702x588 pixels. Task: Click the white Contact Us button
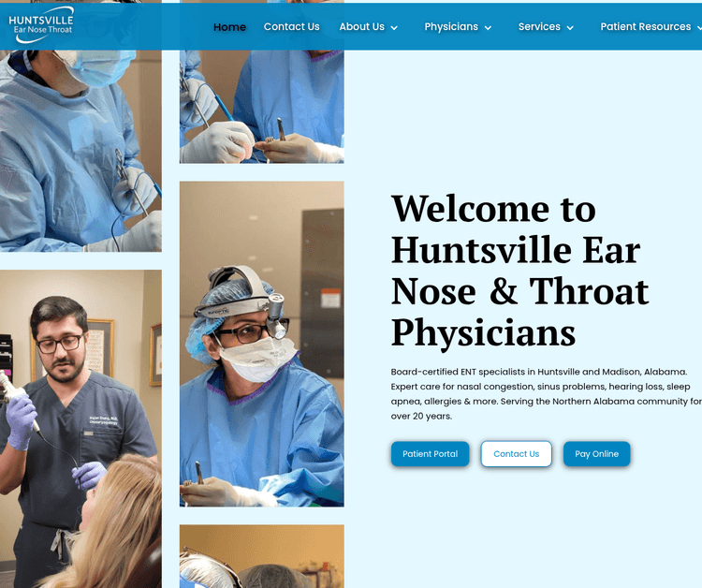click(516, 454)
